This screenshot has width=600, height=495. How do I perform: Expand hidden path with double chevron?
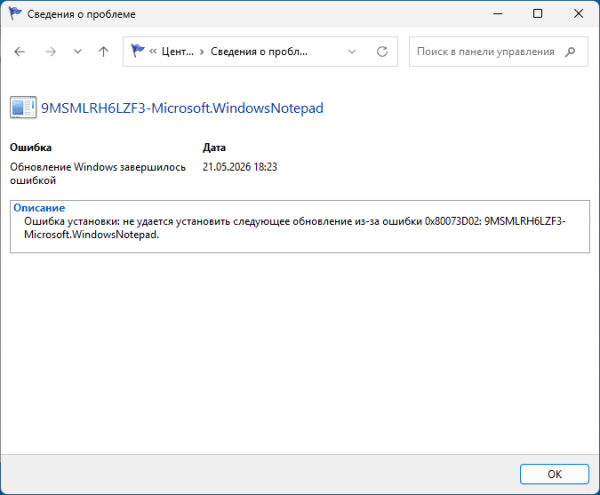[153, 51]
